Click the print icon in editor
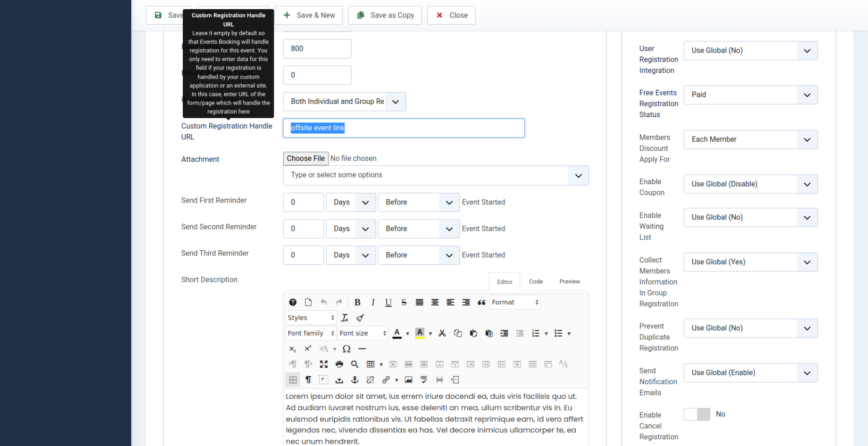 click(x=339, y=364)
